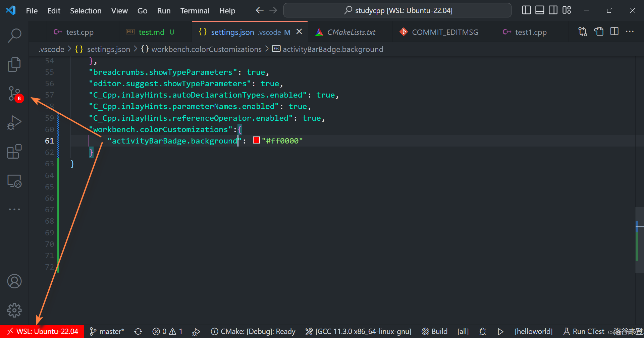Toggle the bottom panel visibility
Viewport: 644px width, 338px height.
tap(540, 10)
